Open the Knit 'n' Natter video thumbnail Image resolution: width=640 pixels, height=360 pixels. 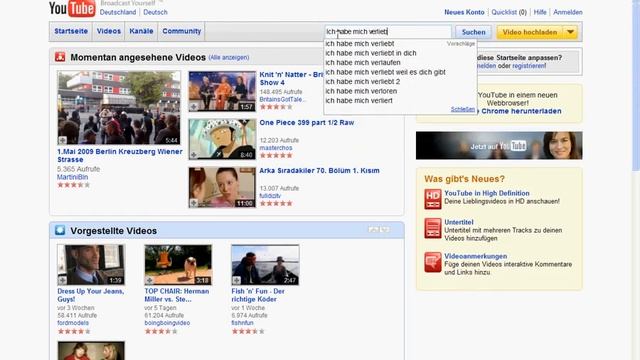[222, 91]
